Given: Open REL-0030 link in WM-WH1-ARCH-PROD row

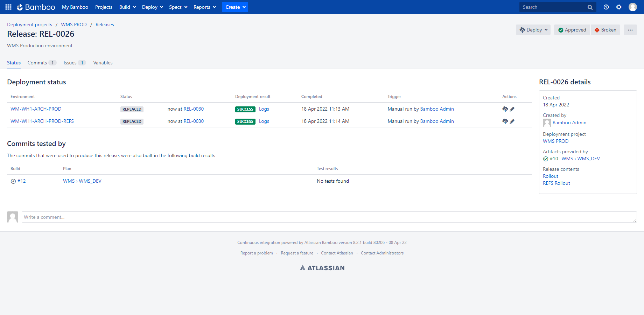Looking at the screenshot, I should coord(194,109).
